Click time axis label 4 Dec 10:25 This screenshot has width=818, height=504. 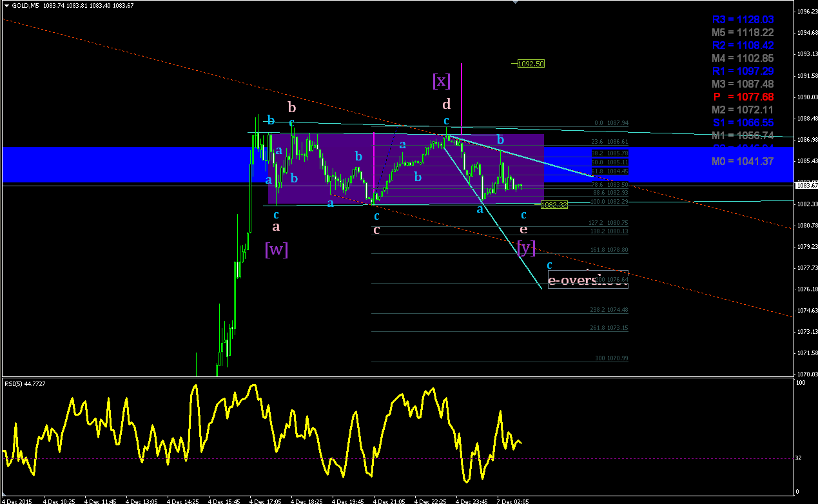coord(59,500)
